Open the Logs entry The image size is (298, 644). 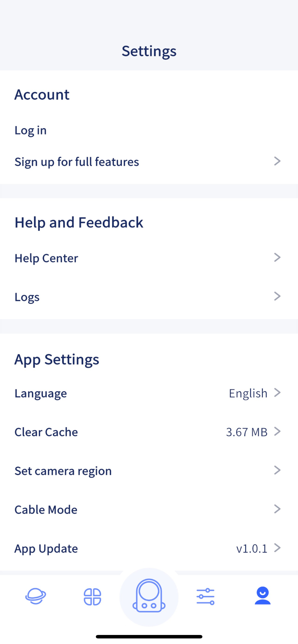[149, 297]
